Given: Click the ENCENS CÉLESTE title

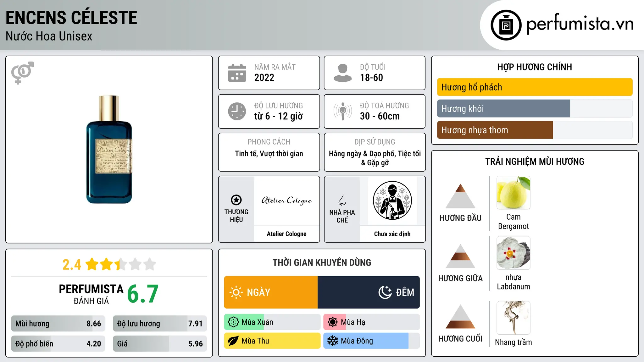Looking at the screenshot, I should pyautogui.click(x=71, y=18).
